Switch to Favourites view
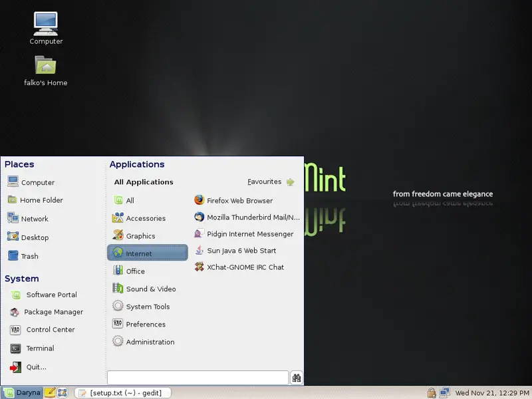Image resolution: width=532 pixels, height=399 pixels. [x=271, y=182]
